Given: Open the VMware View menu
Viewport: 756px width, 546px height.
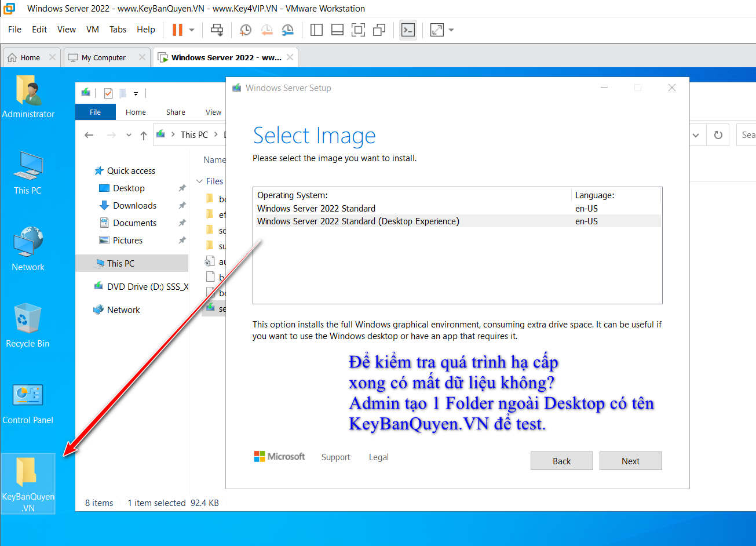Looking at the screenshot, I should 66,30.
